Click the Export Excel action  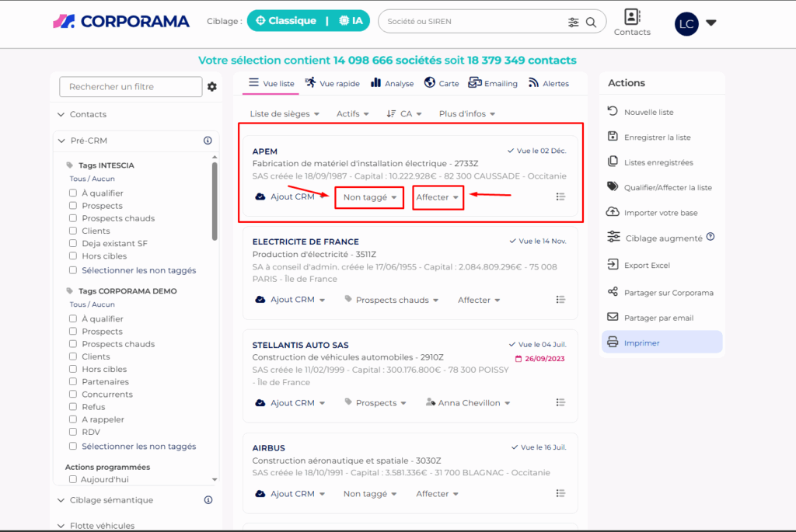pos(646,266)
